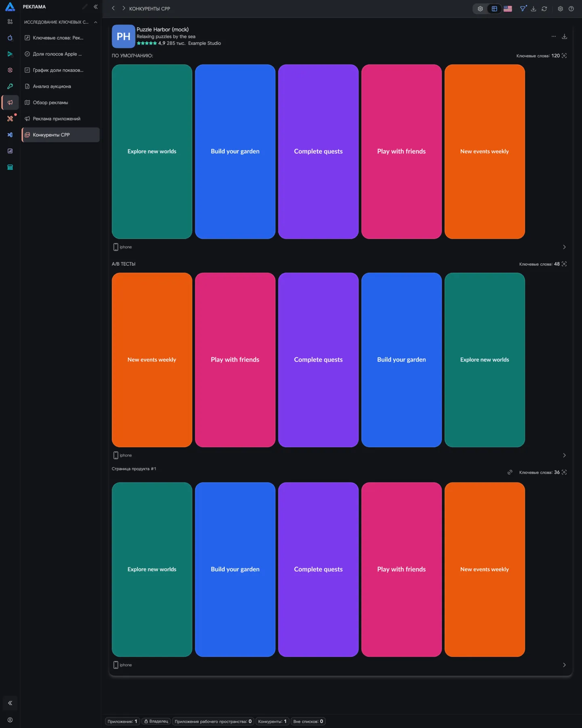Screen dimensions: 582x728
Task: Open Реклама приложений menu item
Action: coord(61,119)
